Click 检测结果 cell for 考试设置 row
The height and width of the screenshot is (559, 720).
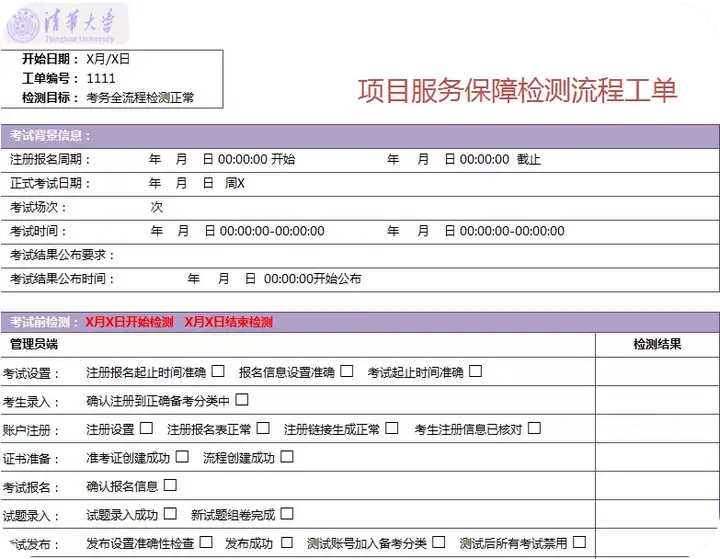pyautogui.click(x=657, y=372)
